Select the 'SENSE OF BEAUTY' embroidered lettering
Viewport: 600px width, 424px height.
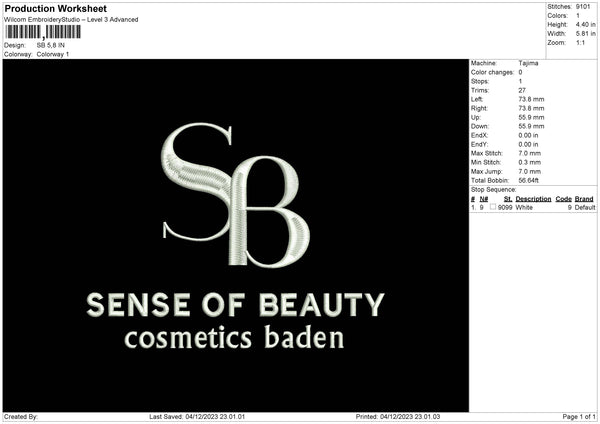235,305
